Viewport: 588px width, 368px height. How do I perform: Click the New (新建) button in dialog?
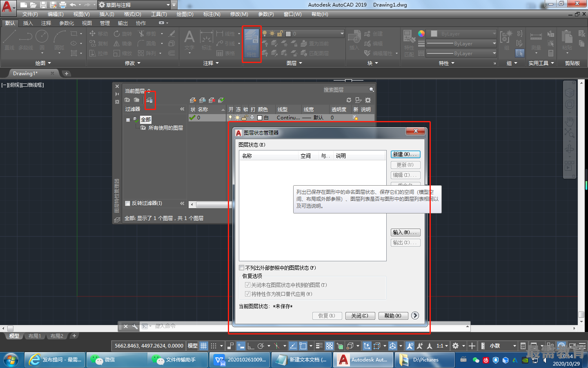pos(405,155)
